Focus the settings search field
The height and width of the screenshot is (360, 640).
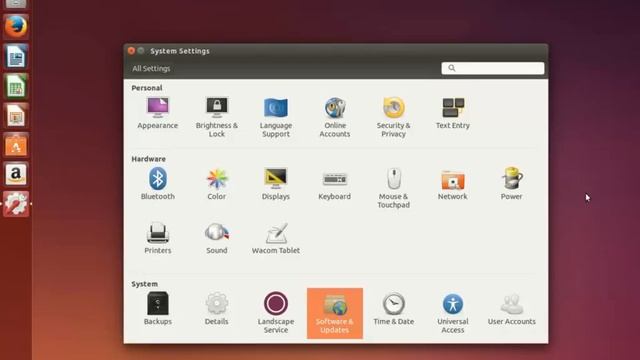pyautogui.click(x=493, y=68)
